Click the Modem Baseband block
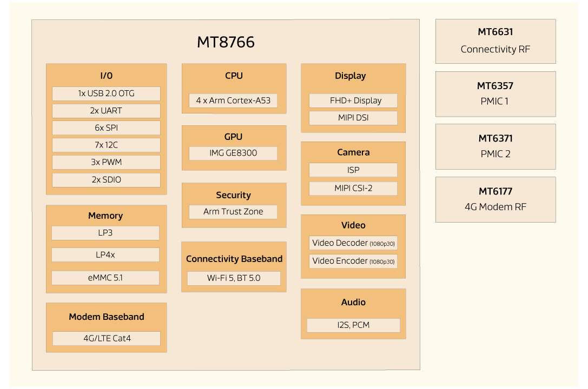Viewport: 588px width, 389px height. [106, 316]
